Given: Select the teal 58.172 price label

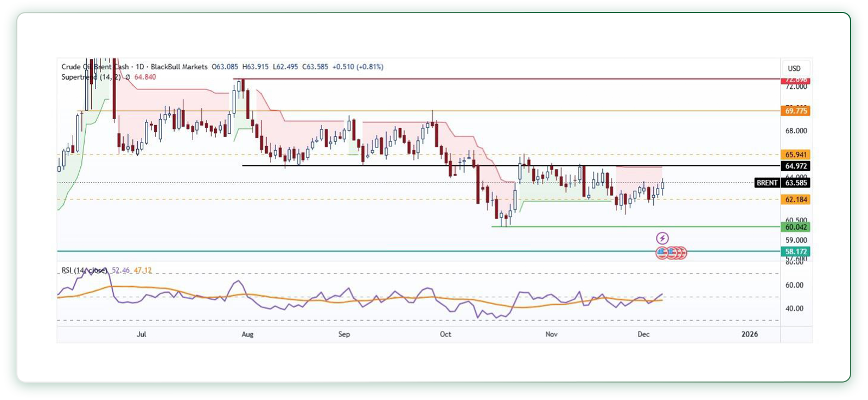Looking at the screenshot, I should (x=795, y=251).
